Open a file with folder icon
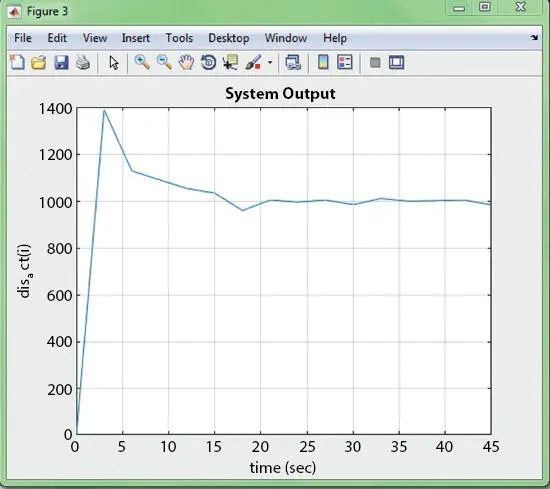The width and height of the screenshot is (550, 489). point(39,62)
